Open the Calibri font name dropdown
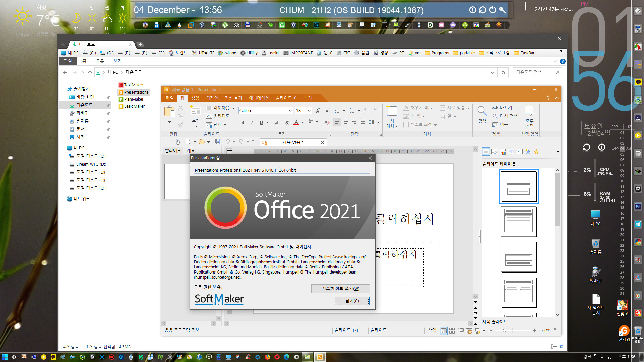Screen dimensions: 644x362 coord(290,111)
